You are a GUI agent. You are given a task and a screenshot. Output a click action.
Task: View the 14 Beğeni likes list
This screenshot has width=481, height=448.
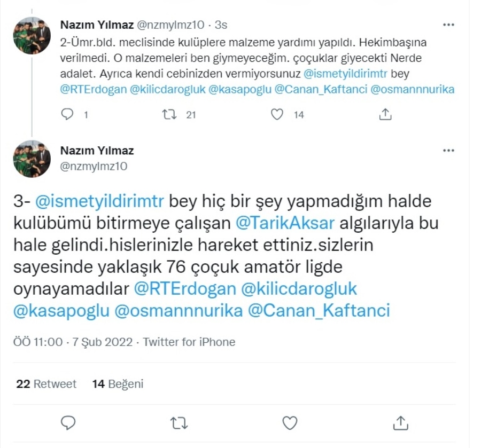[x=118, y=384]
